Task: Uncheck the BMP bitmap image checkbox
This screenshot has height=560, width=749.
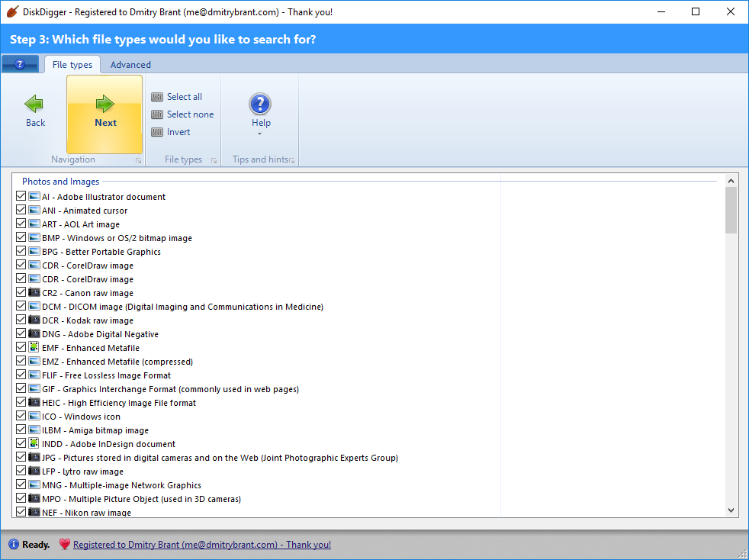Action: pyautogui.click(x=21, y=238)
